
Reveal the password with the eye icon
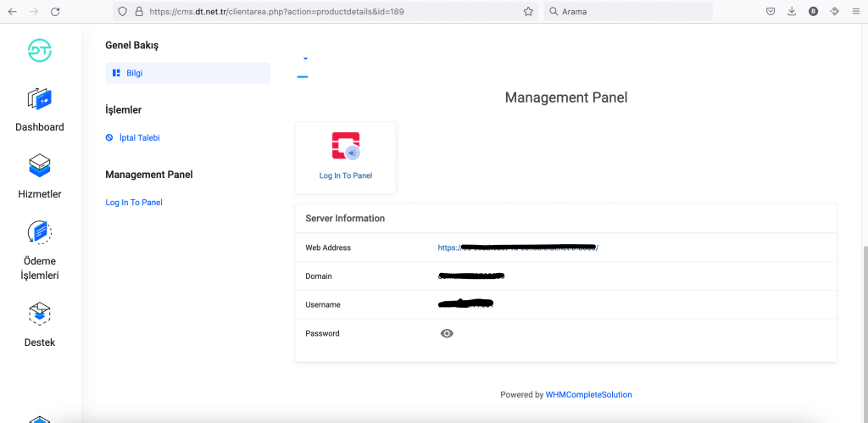point(447,334)
